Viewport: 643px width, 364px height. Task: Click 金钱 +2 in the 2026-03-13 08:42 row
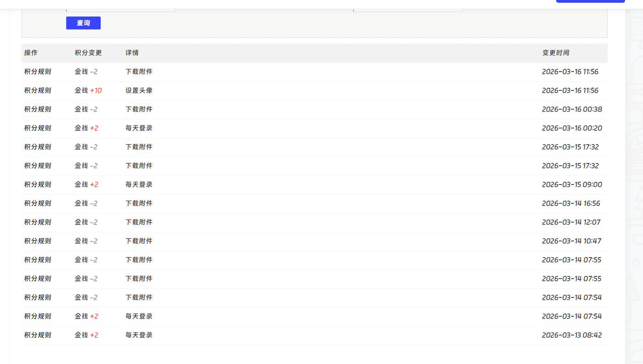coord(86,335)
